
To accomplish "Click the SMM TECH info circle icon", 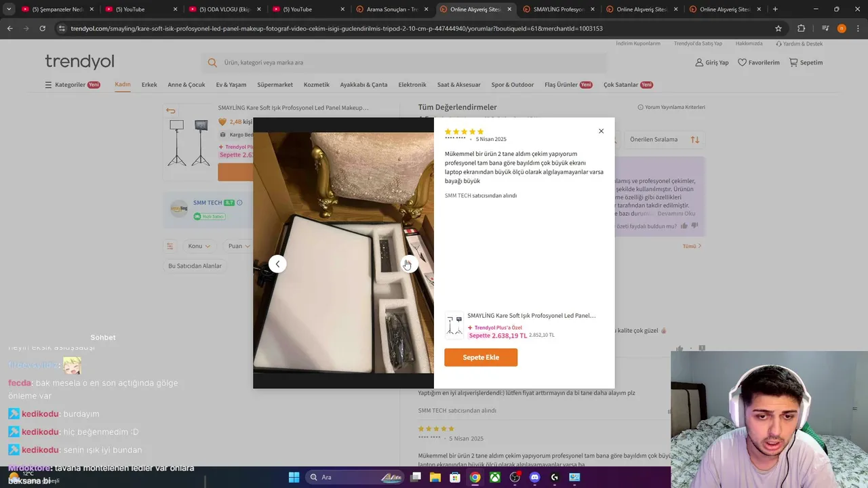I will click(x=239, y=203).
